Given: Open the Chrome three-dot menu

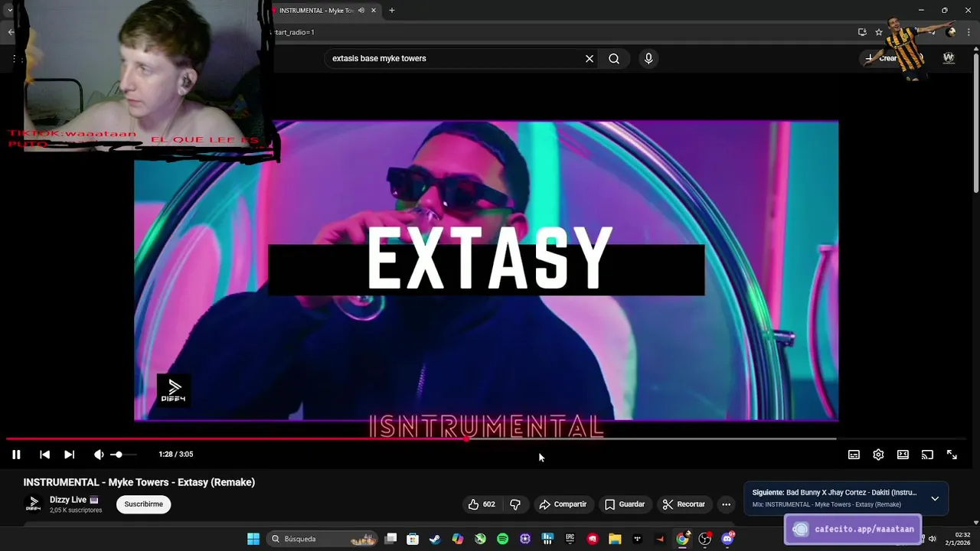Looking at the screenshot, I should [x=969, y=32].
